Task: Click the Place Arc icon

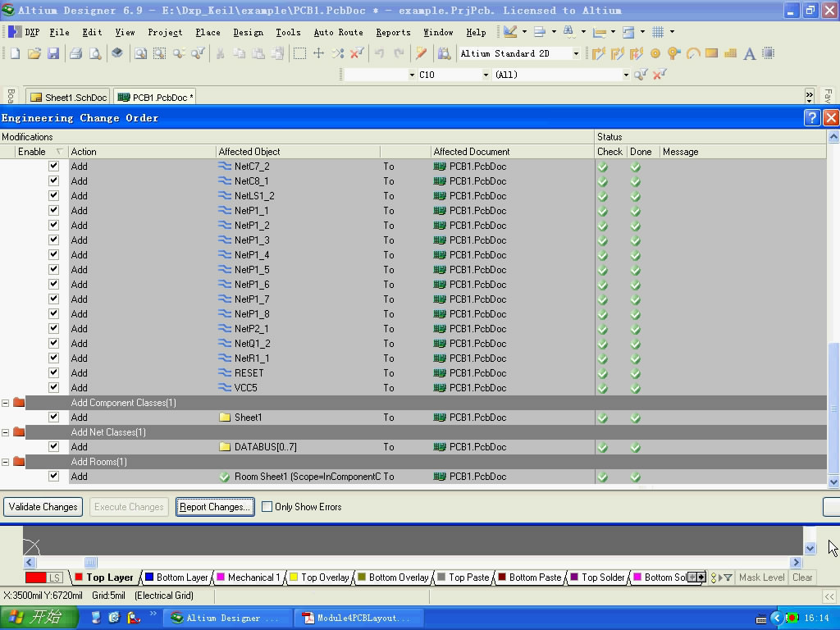Action: pos(693,53)
